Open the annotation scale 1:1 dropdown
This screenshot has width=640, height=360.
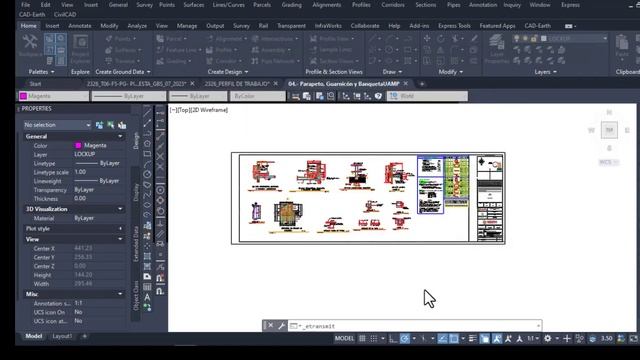pyautogui.click(x=533, y=338)
